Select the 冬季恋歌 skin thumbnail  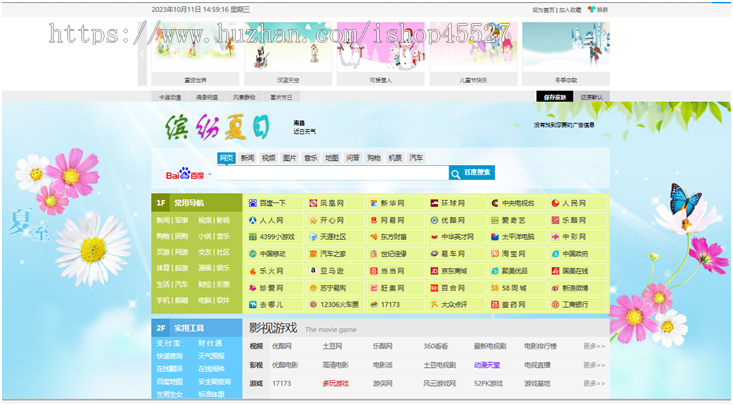point(566,53)
